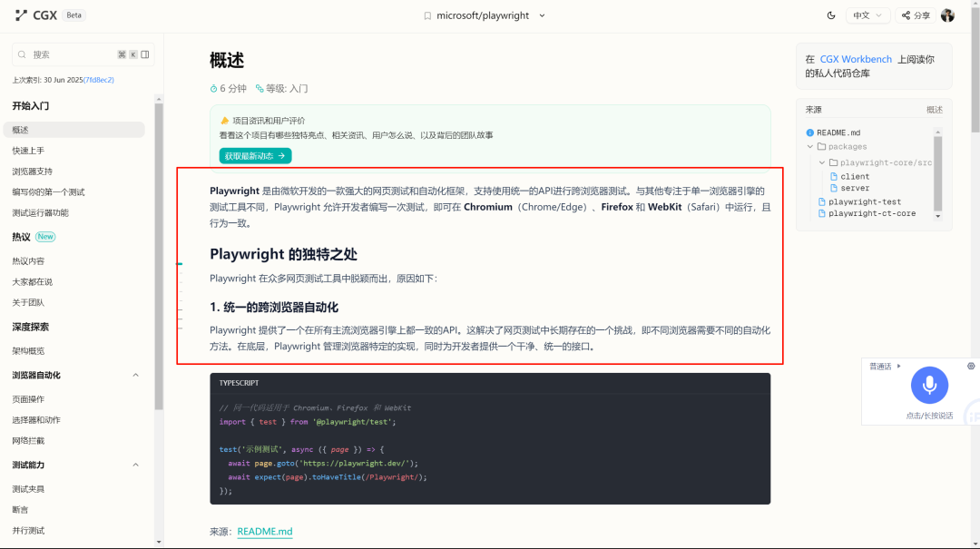Focus the 搜索 search field
The image size is (980, 549).
(83, 54)
